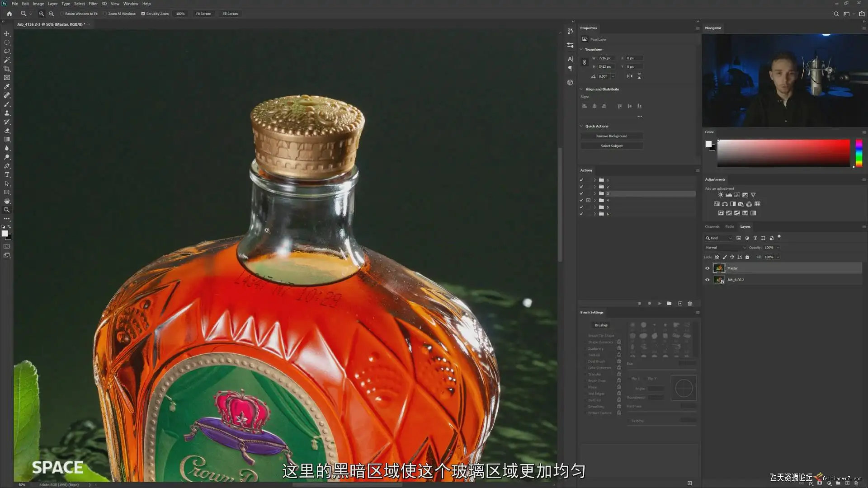Switch to the Channels tab

tap(712, 226)
